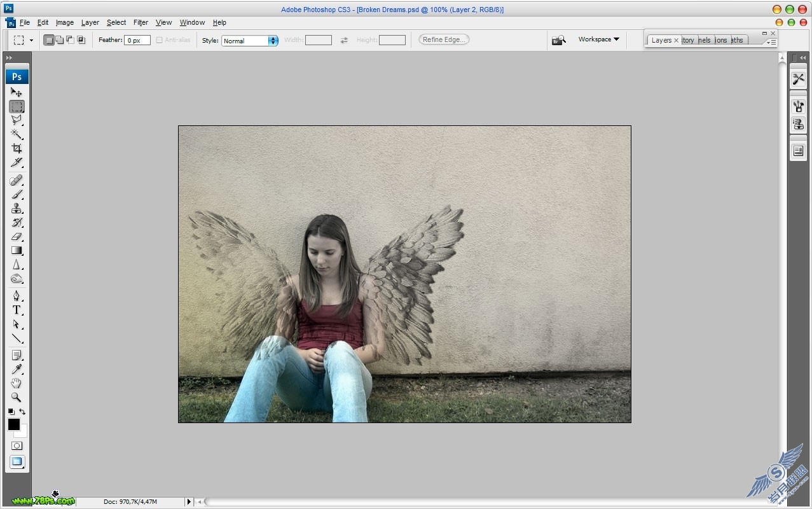Open the Workspace dropdown menu

pos(598,39)
